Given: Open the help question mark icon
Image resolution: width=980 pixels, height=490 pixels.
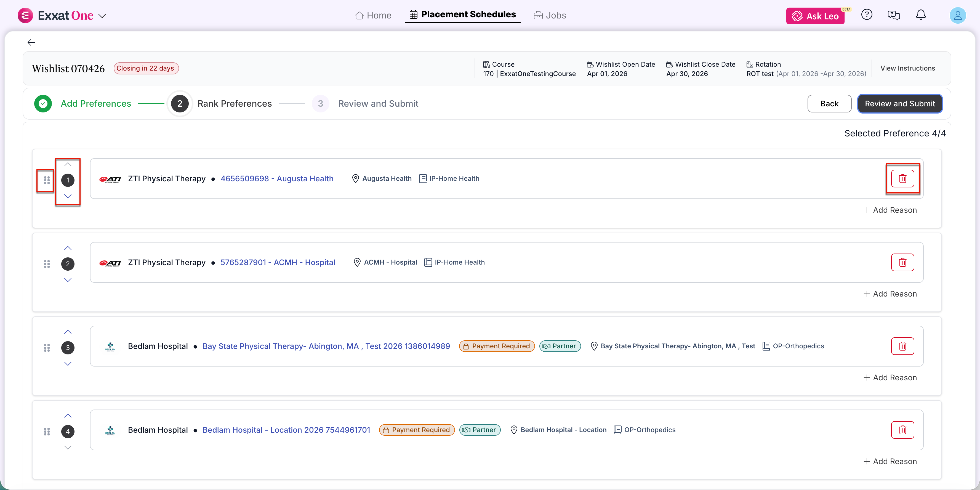Looking at the screenshot, I should tap(866, 15).
